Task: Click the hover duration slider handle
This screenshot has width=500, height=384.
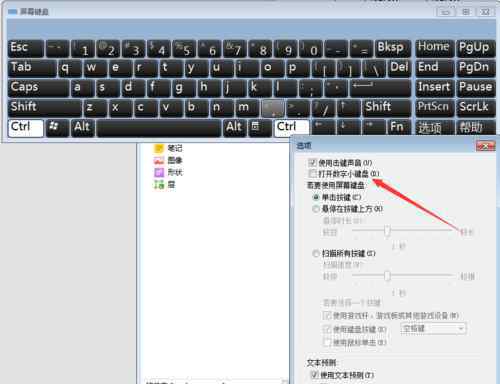Action: tap(387, 230)
